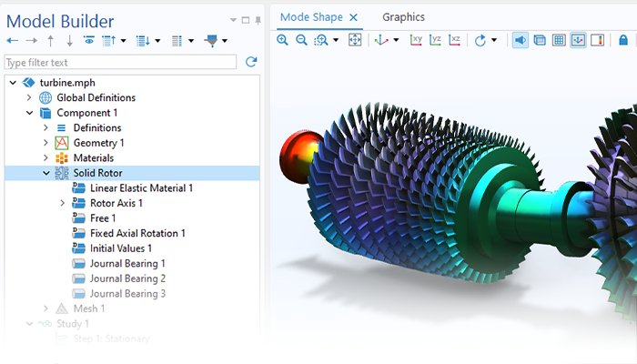Open the Expand All dropdown arrow

157,41
